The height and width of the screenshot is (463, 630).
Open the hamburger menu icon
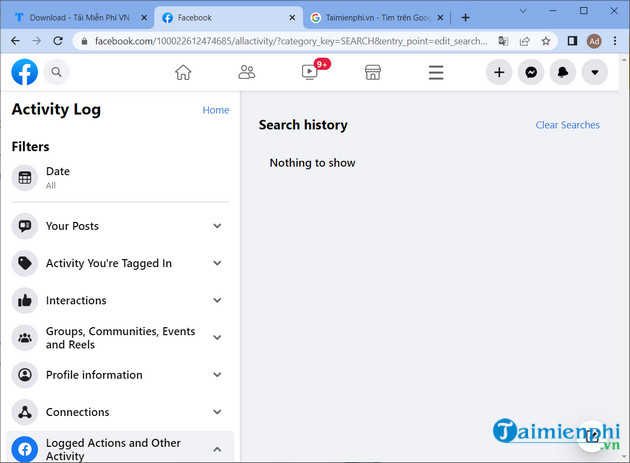[x=436, y=72]
